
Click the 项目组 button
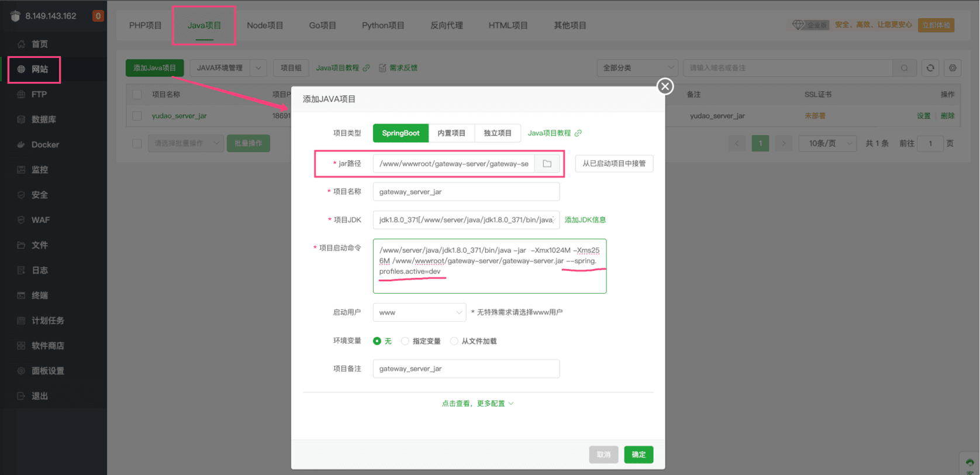click(291, 68)
